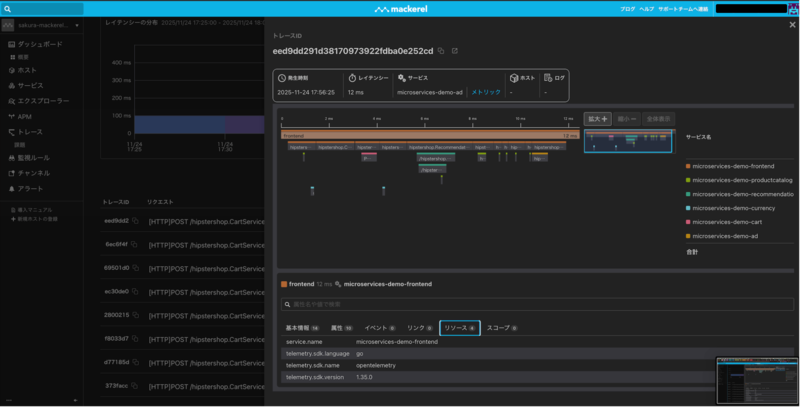Click microservices-demo-recommendation legend swatch
This screenshot has height=407, width=800.
[688, 194]
